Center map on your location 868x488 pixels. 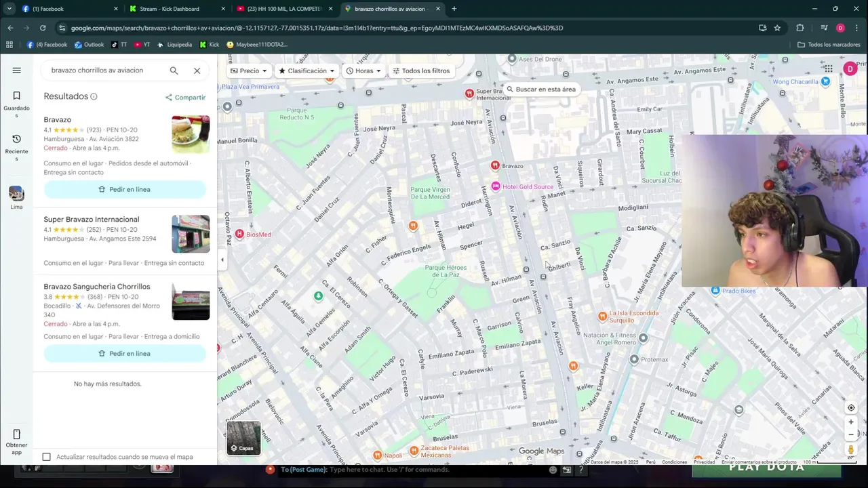851,408
